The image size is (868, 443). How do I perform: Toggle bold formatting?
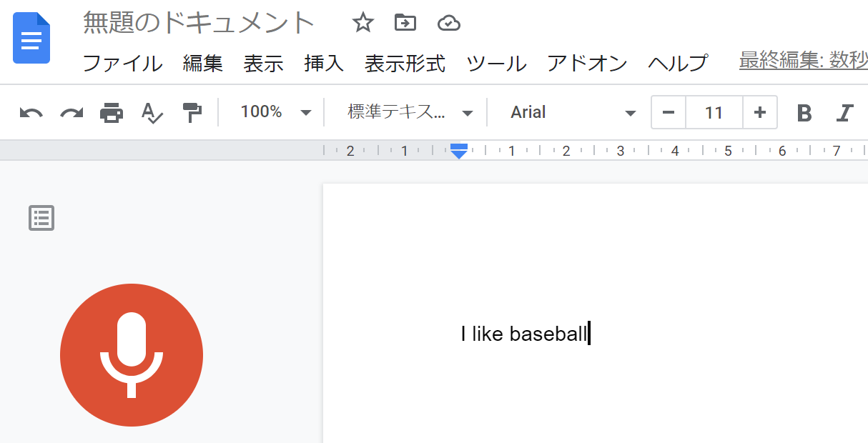tap(804, 113)
